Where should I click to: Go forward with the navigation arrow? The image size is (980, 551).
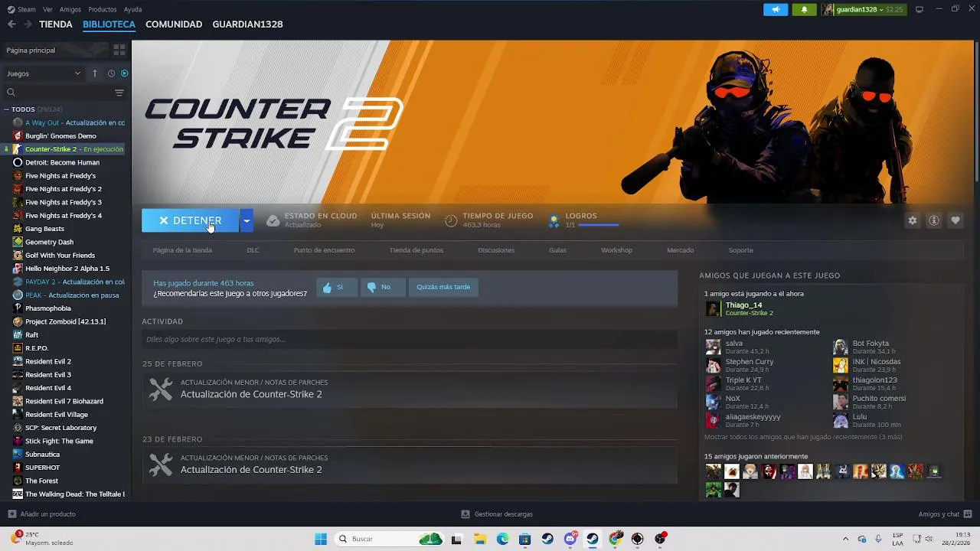[28, 24]
